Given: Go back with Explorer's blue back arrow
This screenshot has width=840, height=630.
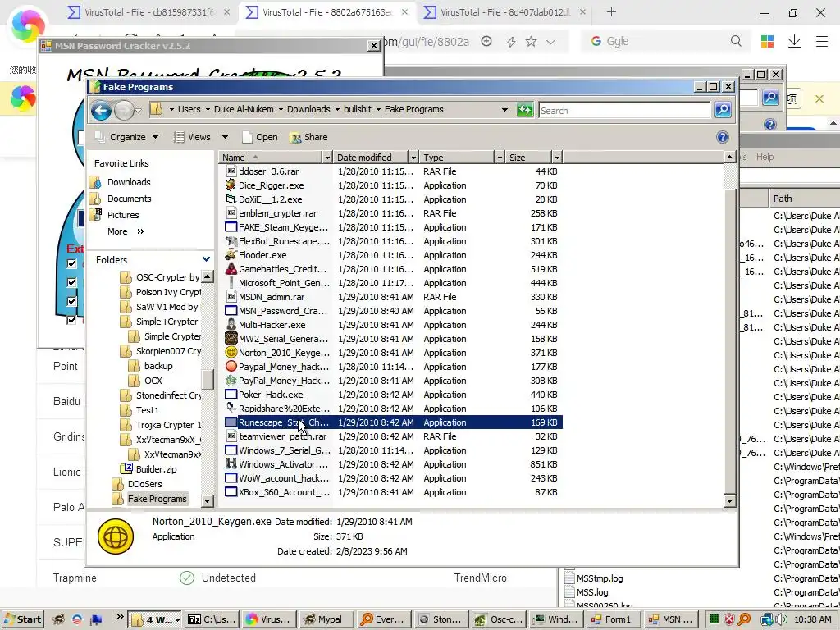Looking at the screenshot, I should pos(101,111).
